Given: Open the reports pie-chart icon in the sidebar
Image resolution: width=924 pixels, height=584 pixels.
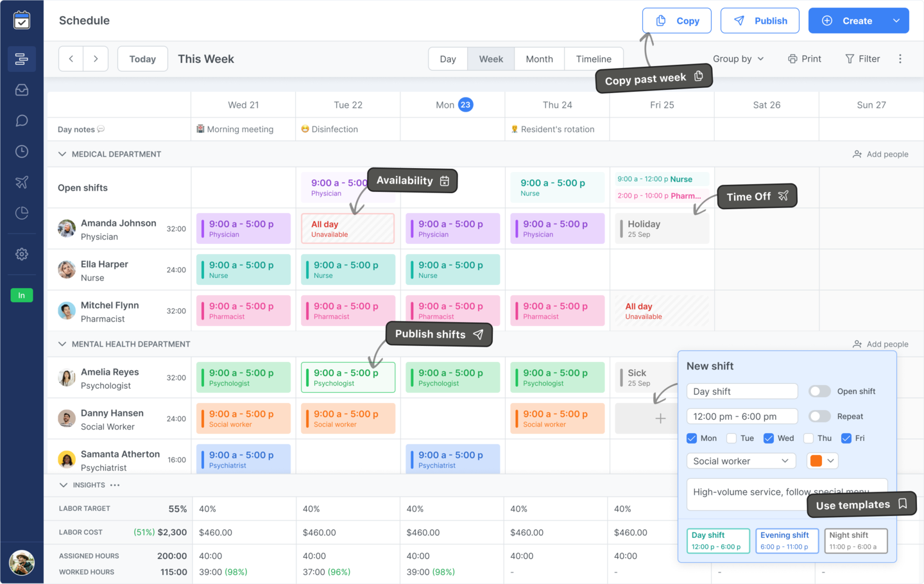Looking at the screenshot, I should [x=21, y=212].
